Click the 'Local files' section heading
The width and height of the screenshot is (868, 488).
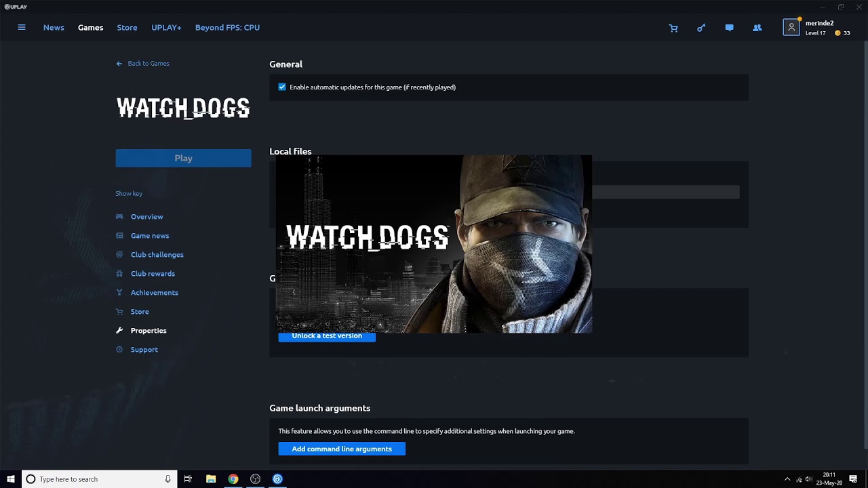[x=290, y=151]
